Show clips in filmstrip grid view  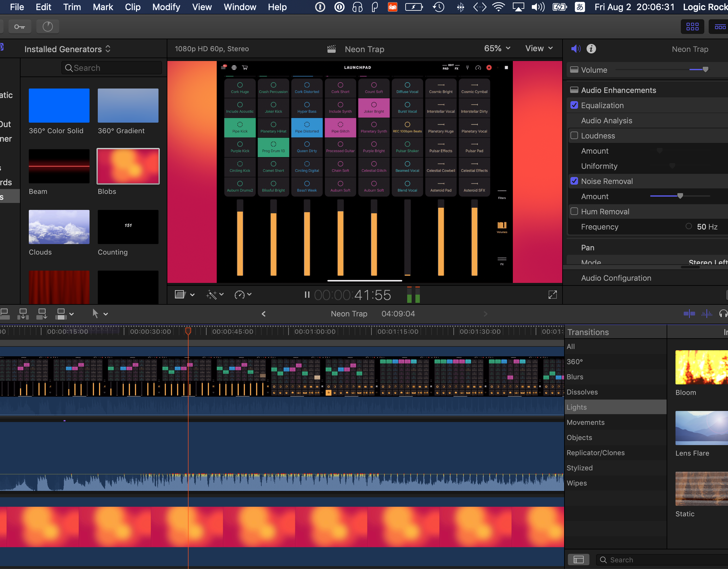coord(692,27)
